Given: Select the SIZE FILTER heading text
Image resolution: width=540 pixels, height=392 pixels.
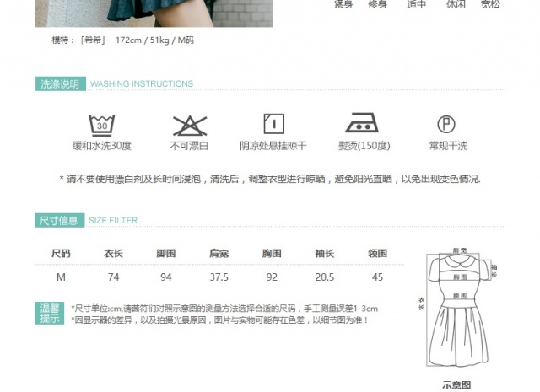Looking at the screenshot, I should (x=113, y=220).
